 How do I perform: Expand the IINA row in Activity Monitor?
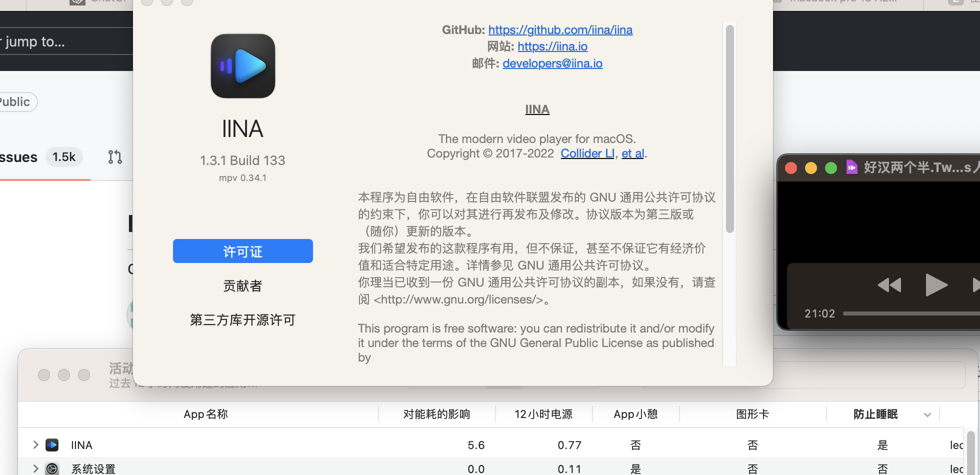tap(35, 444)
